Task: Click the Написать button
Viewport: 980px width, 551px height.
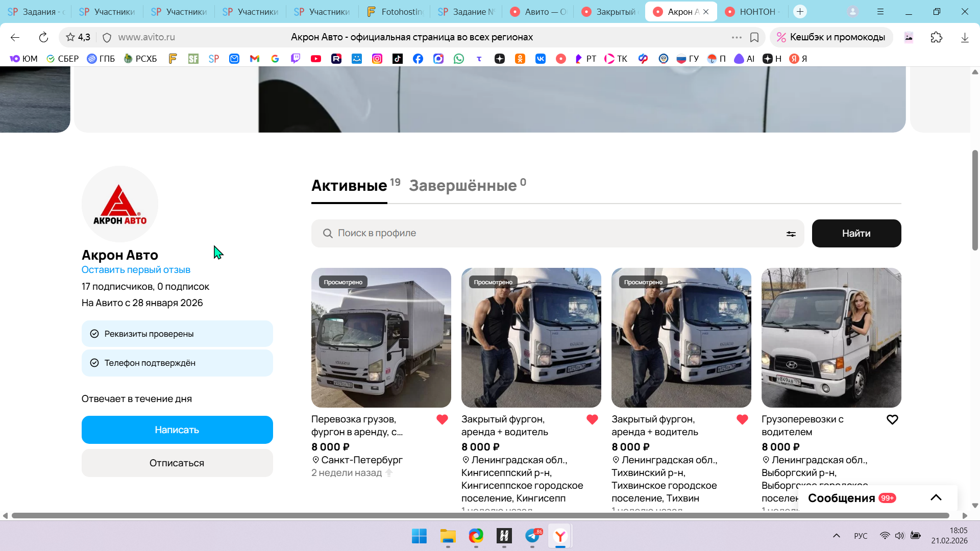Action: coord(177,430)
